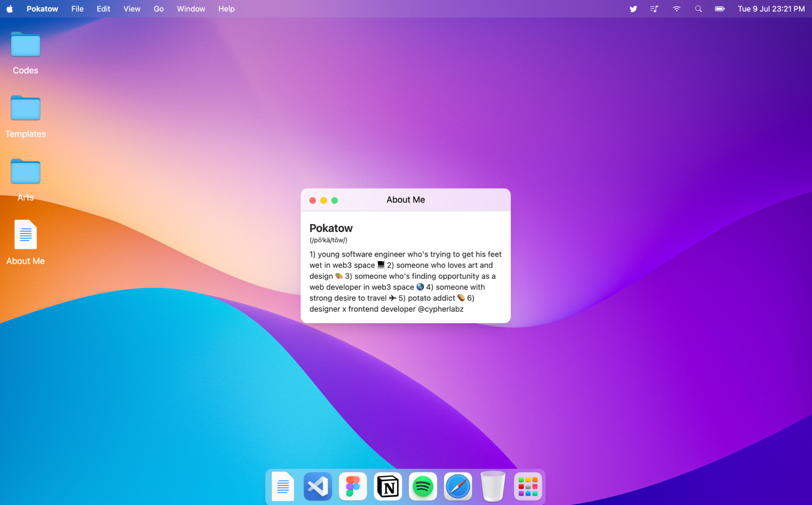Click the Twitter icon in menu bar
This screenshot has width=812, height=505.
point(633,9)
